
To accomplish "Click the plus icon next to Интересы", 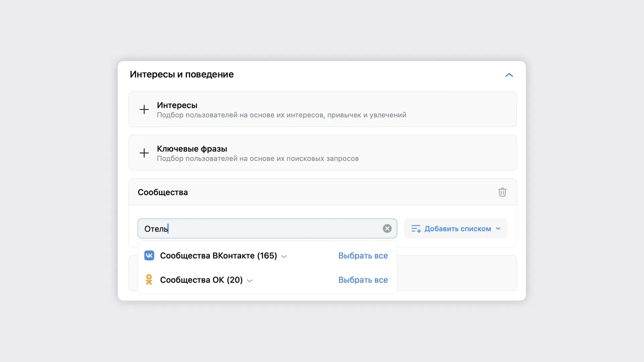I will coord(144,109).
